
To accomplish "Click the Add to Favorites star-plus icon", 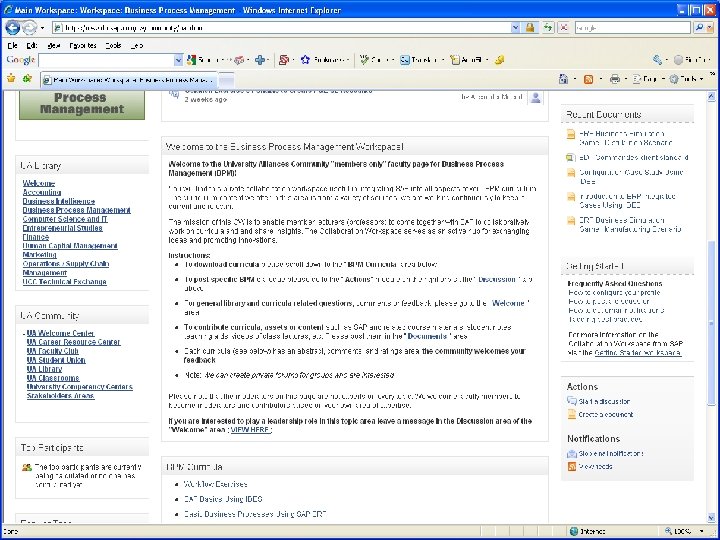I will [x=27, y=79].
